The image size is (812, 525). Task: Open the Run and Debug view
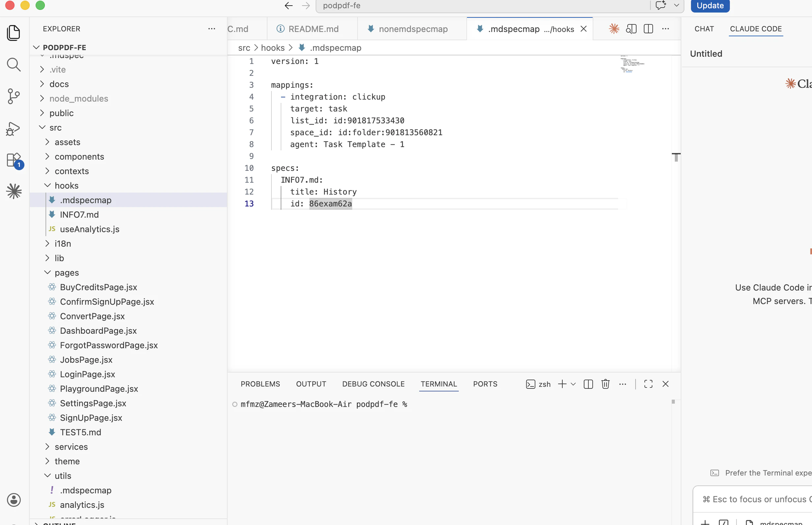(x=13, y=129)
